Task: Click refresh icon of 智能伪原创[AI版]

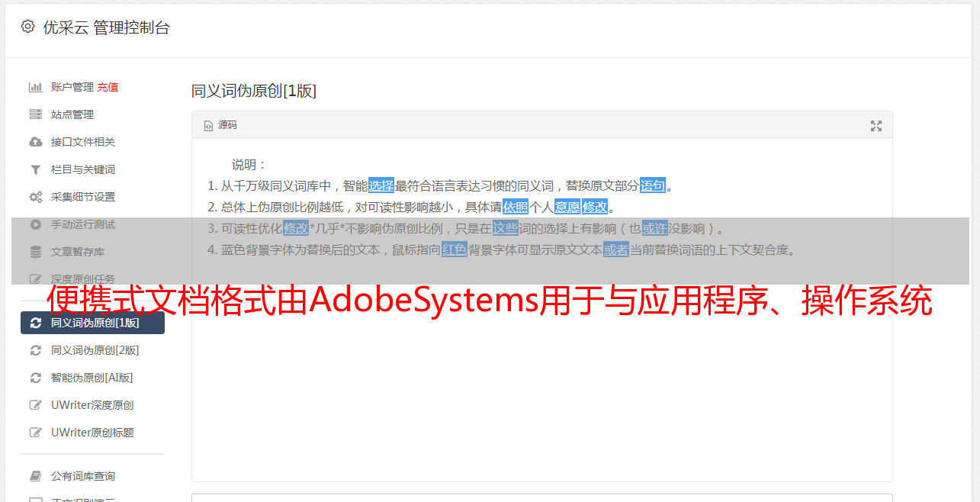Action: (x=35, y=378)
